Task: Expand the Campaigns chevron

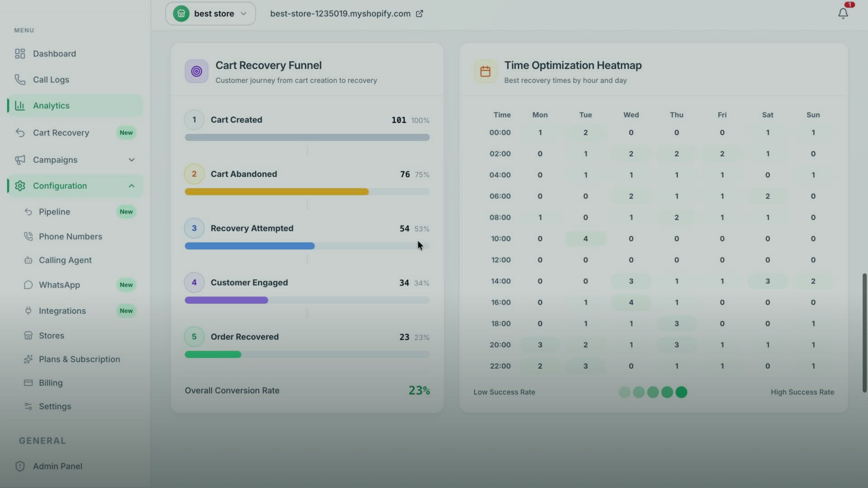Action: tap(132, 160)
